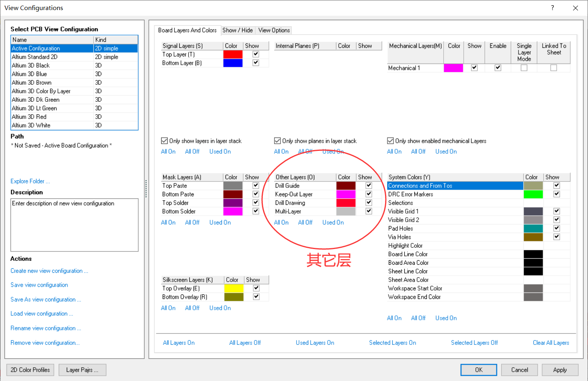Toggle Show checkbox for Bottom Layer (B)
588x381 pixels.
256,63
